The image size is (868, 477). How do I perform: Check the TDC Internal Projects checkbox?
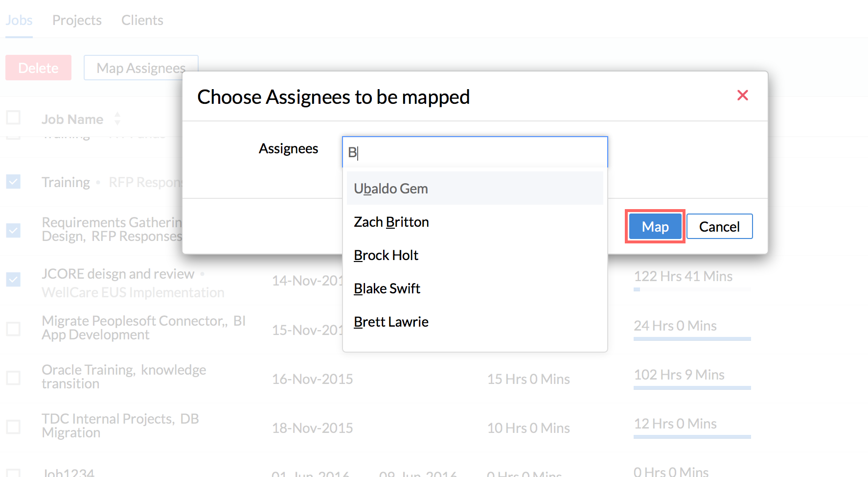(x=13, y=427)
